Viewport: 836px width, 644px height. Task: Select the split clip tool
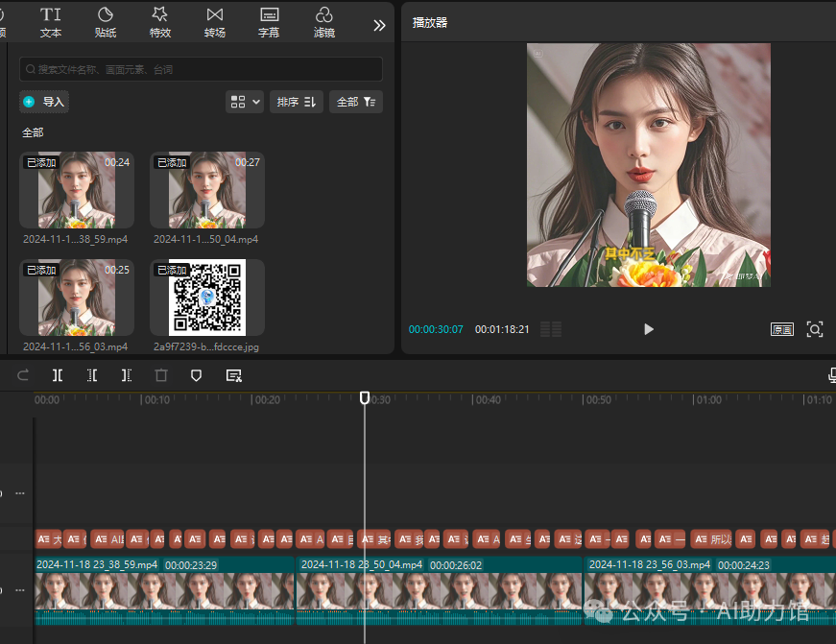[58, 375]
